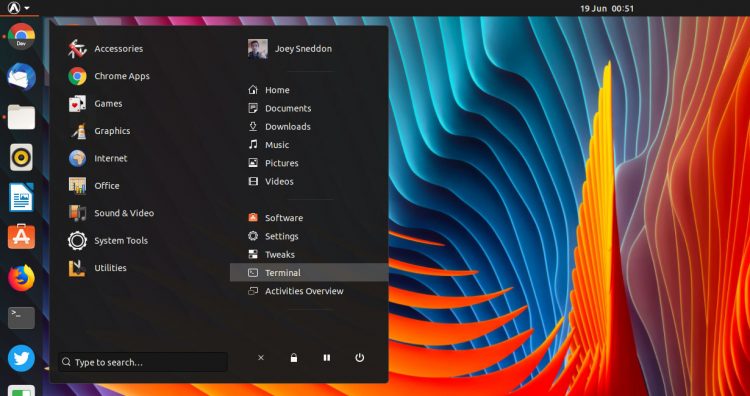Click the Games playing cards icon
The image size is (750, 396).
(77, 103)
